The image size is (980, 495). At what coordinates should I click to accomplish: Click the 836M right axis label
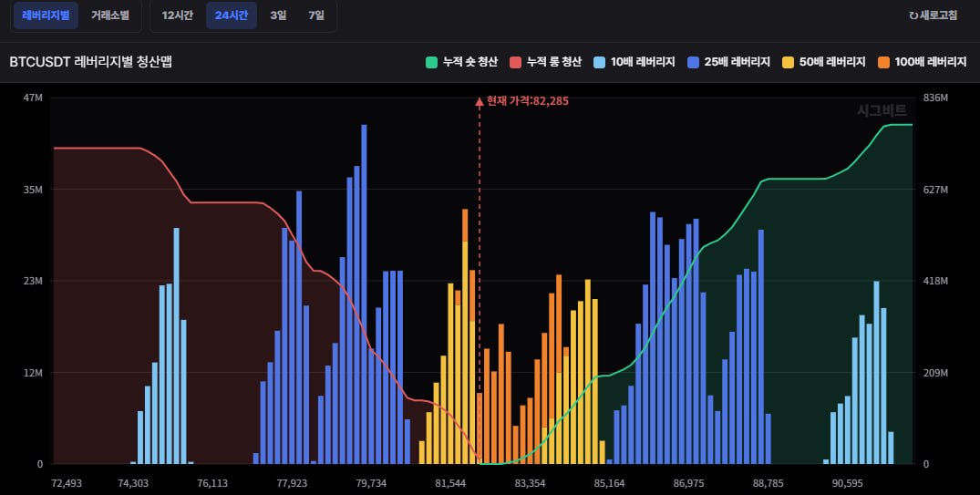(x=935, y=98)
